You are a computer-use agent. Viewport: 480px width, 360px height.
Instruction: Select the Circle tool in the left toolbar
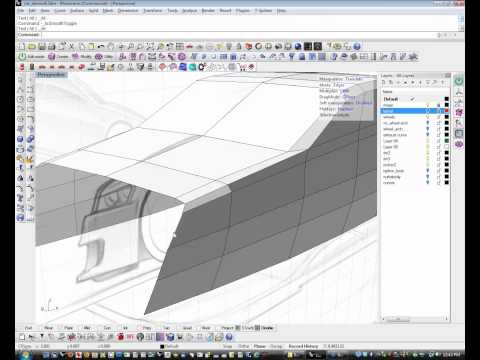point(21,99)
